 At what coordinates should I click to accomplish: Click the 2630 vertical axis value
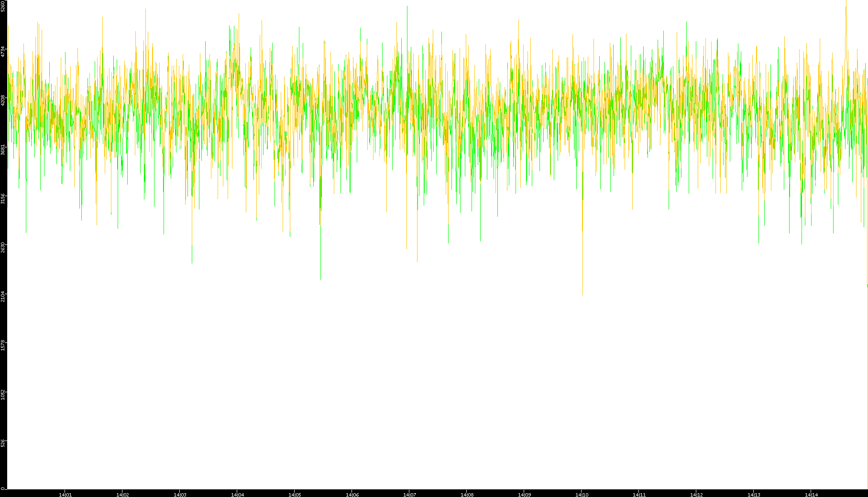coord(3,247)
